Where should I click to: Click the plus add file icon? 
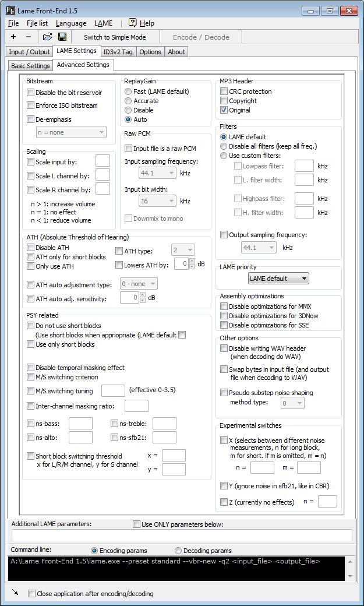(x=13, y=37)
